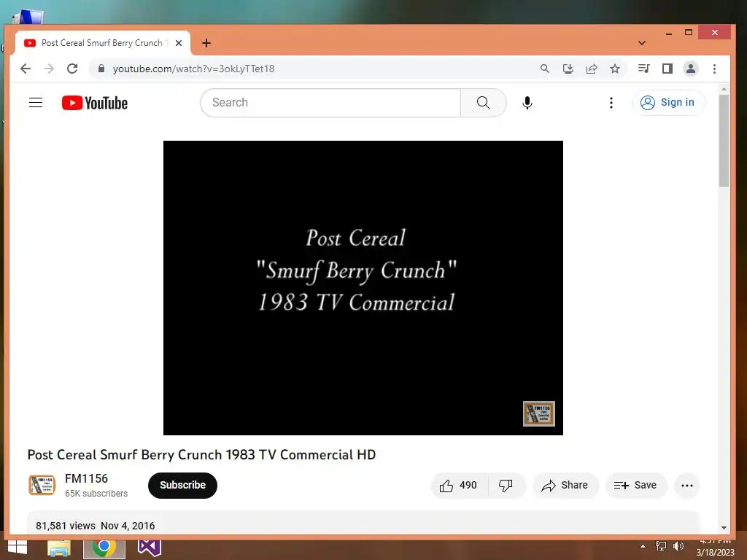Go back with the browser back arrow
Screen dimensions: 747x560
tap(26, 69)
